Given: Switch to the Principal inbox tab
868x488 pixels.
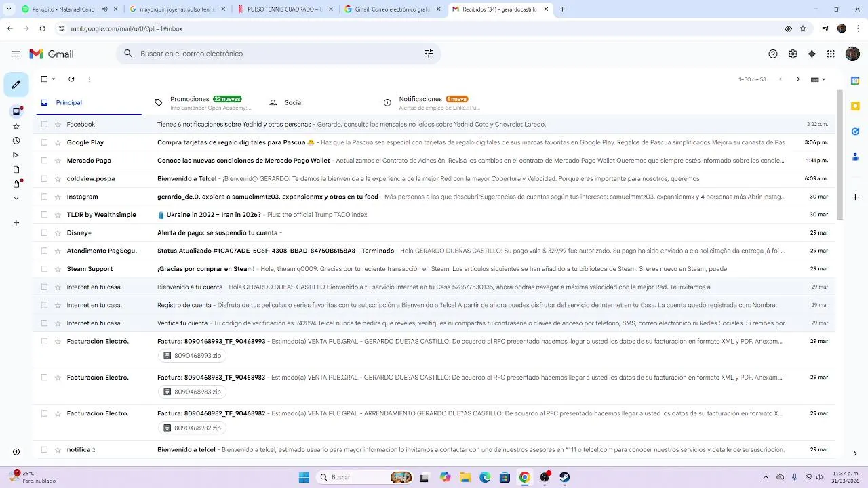Looking at the screenshot, I should point(89,102).
